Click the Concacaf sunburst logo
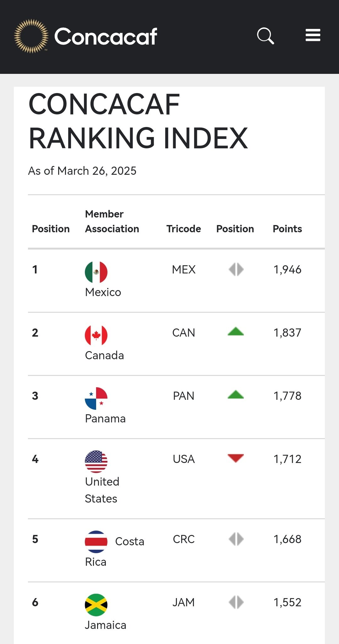Viewport: 339px width, 644px height. click(31, 36)
